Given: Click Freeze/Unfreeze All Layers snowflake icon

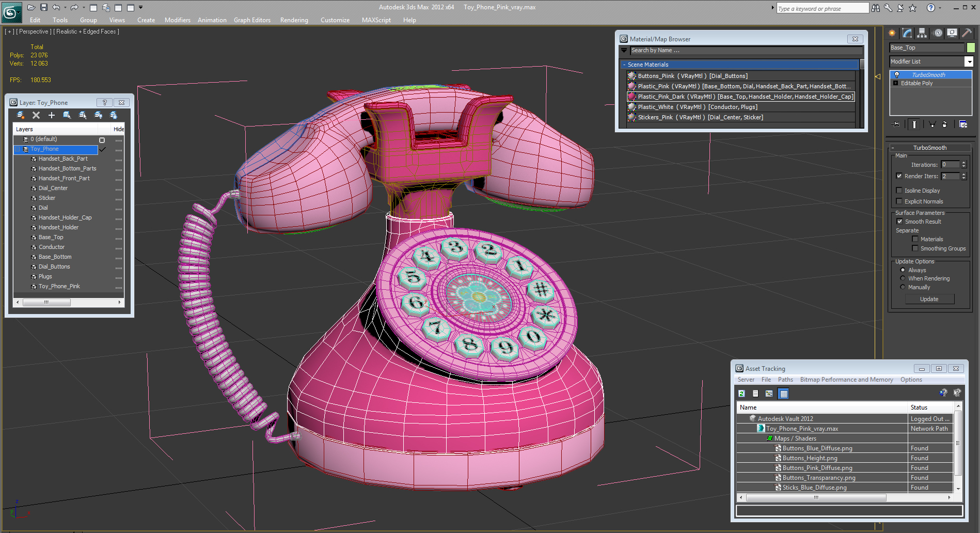Looking at the screenshot, I should tap(114, 115).
